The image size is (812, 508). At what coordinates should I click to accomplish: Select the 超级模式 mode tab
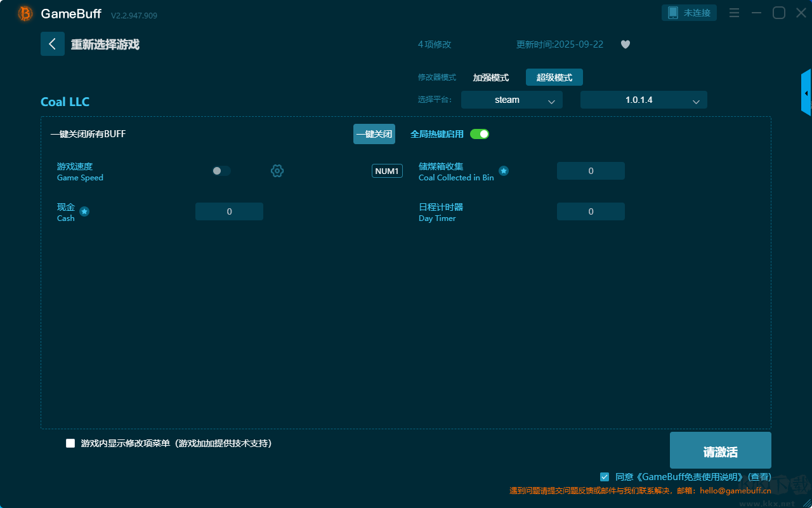(554, 77)
